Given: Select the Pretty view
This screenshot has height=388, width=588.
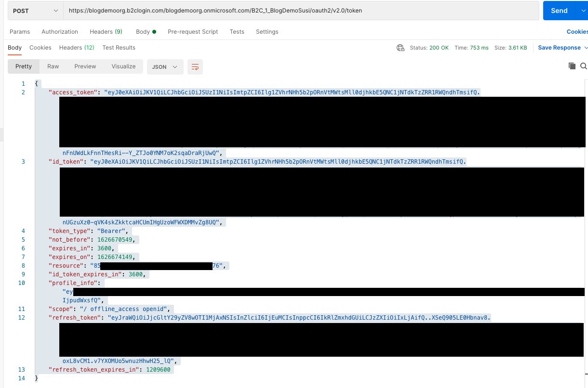Looking at the screenshot, I should 24,66.
